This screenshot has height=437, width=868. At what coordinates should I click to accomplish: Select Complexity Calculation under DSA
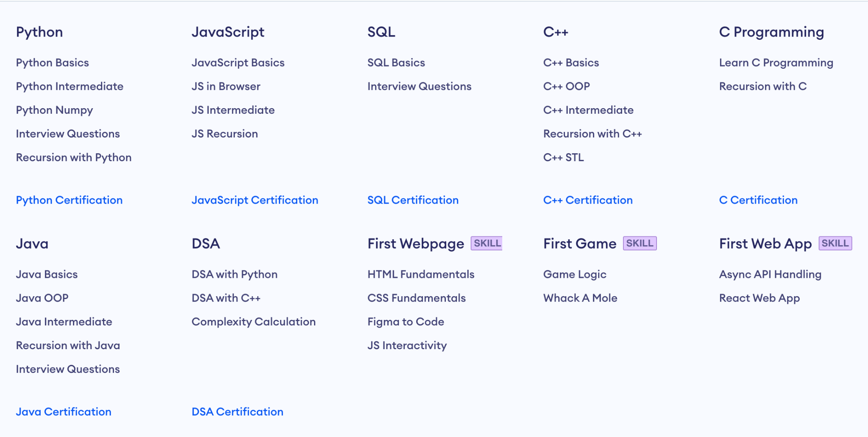(x=253, y=322)
